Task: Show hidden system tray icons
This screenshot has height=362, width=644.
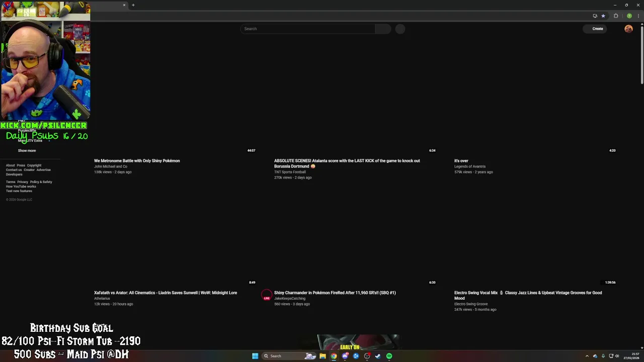Action: click(x=587, y=356)
